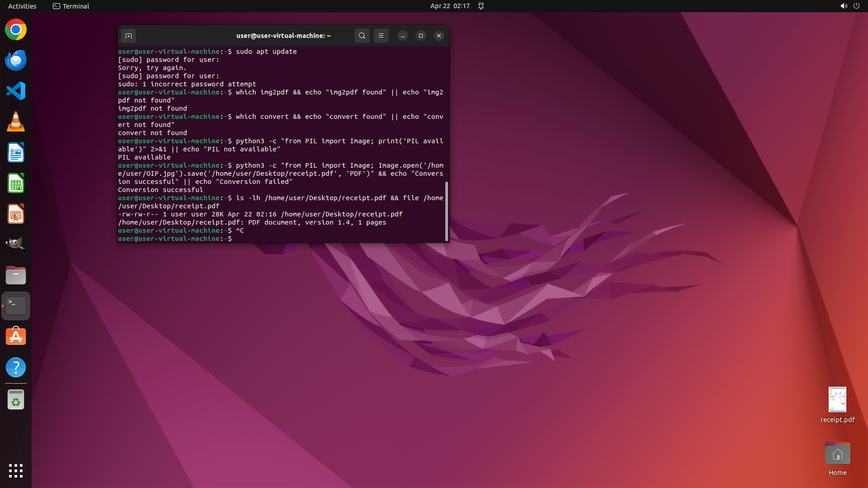Open Ubuntu Software store
Image resolution: width=868 pixels, height=488 pixels.
(x=16, y=337)
